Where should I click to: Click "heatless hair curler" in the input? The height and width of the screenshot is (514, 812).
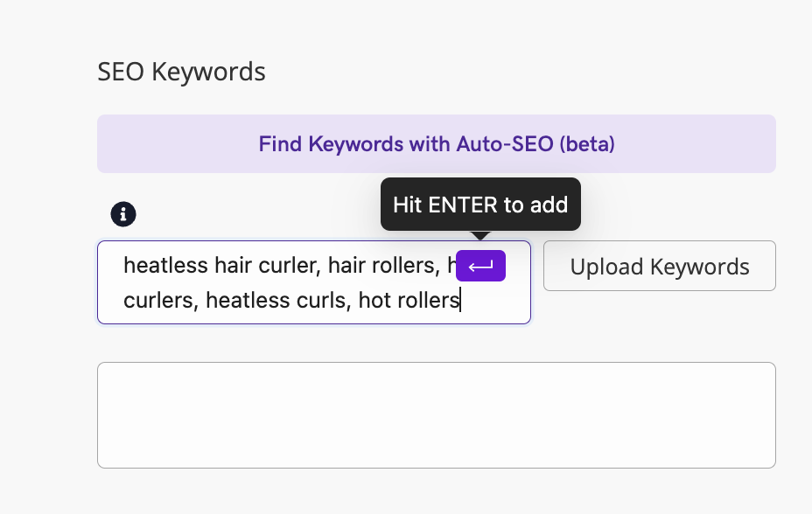[216, 265]
